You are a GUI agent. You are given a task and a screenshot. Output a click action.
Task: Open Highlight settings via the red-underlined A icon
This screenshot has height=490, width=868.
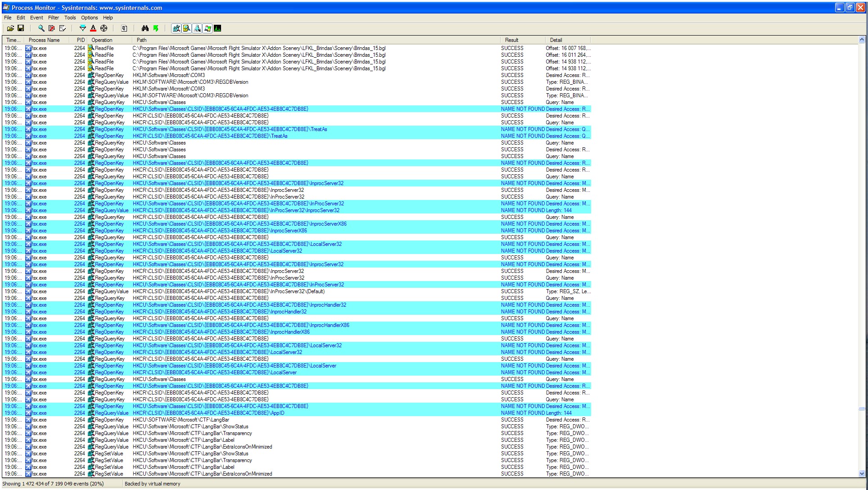click(x=93, y=28)
